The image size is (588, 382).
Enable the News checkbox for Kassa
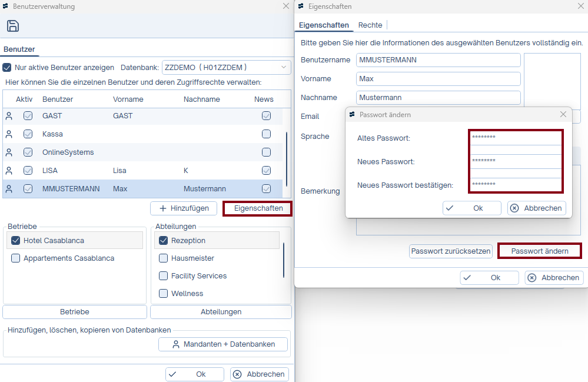pos(266,134)
